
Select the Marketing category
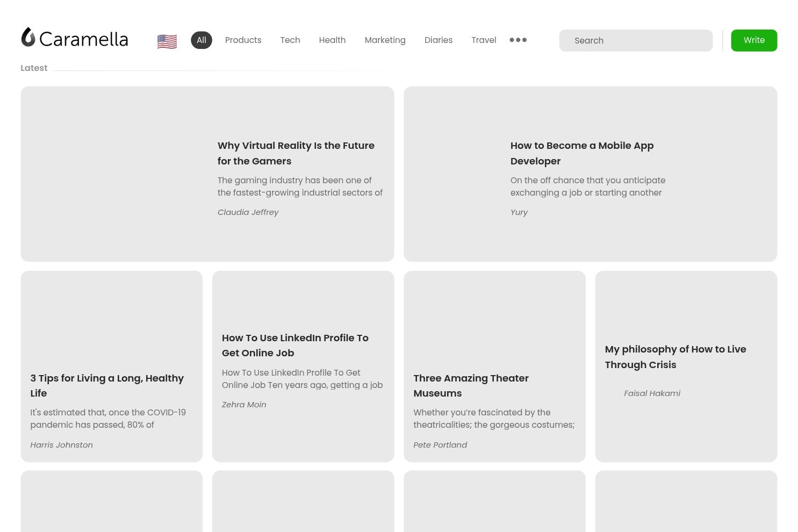(x=385, y=40)
